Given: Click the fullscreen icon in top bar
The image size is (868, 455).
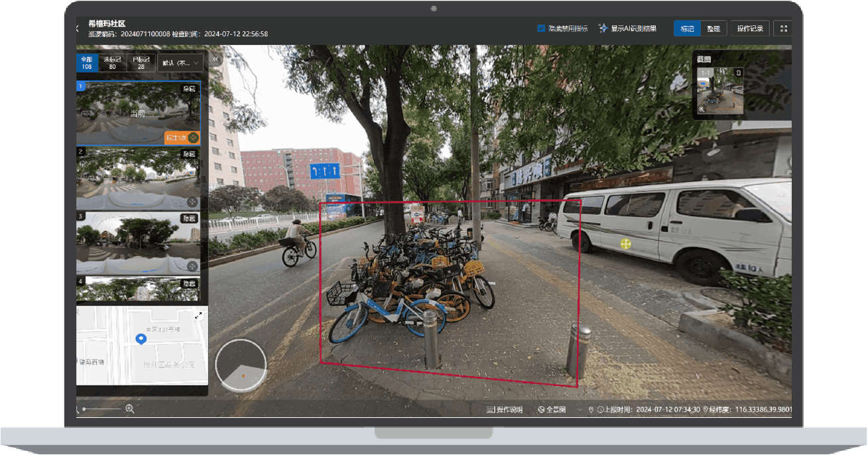Looking at the screenshot, I should pyautogui.click(x=783, y=29).
